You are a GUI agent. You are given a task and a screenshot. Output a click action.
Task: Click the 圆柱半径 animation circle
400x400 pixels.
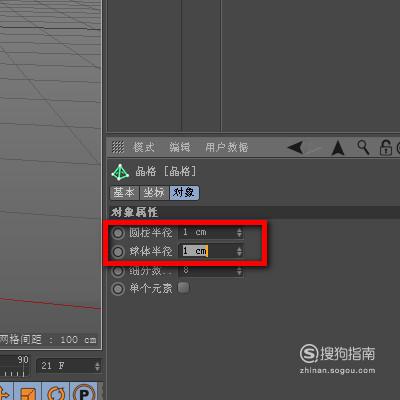coord(118,233)
